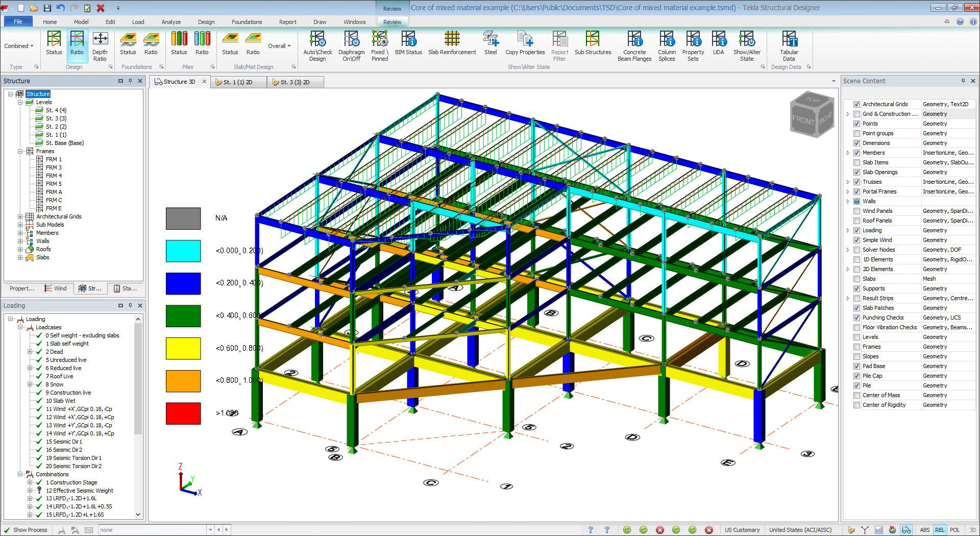Viewport: 980px width, 536px height.
Task: Enable the Slab Items visibility checkbox
Action: click(x=856, y=162)
